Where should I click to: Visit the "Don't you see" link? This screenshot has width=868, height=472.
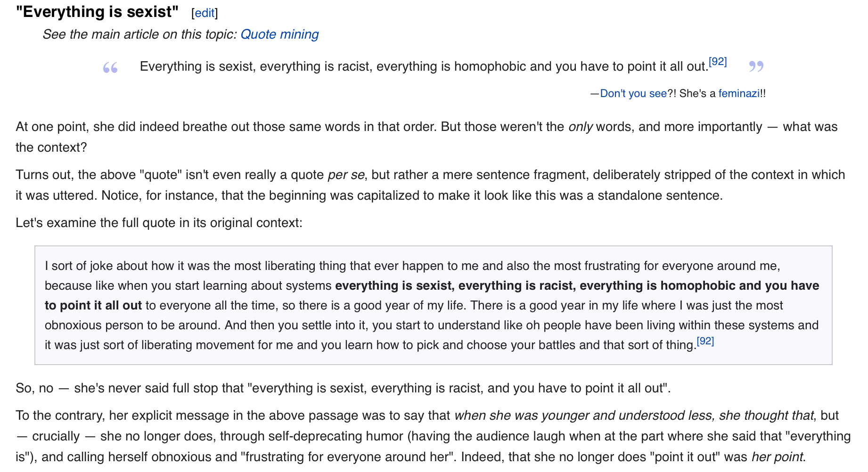click(633, 93)
